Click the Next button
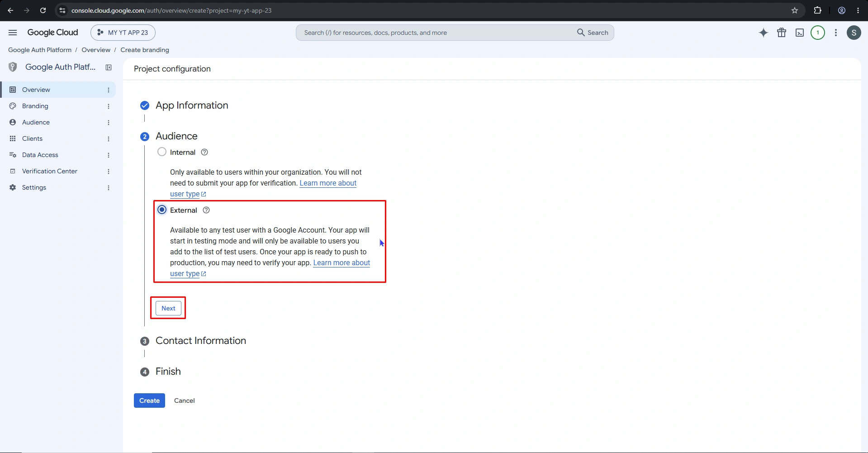Viewport: 868px width, 453px height. pos(168,308)
